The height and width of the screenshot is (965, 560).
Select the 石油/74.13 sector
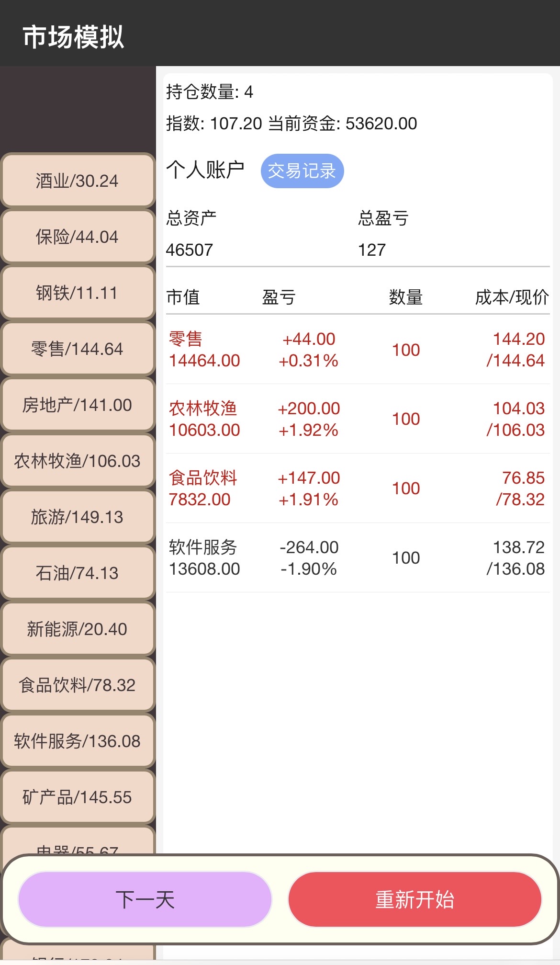pos(77,573)
